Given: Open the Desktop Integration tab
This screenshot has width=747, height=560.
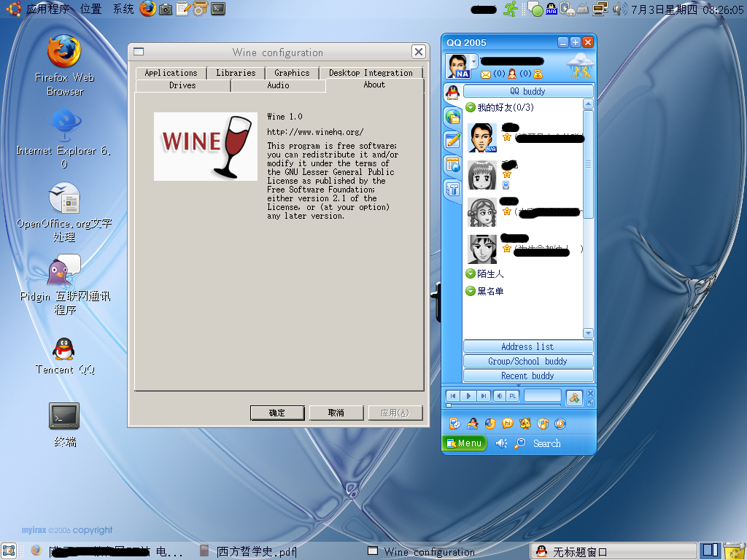Looking at the screenshot, I should pos(371,73).
